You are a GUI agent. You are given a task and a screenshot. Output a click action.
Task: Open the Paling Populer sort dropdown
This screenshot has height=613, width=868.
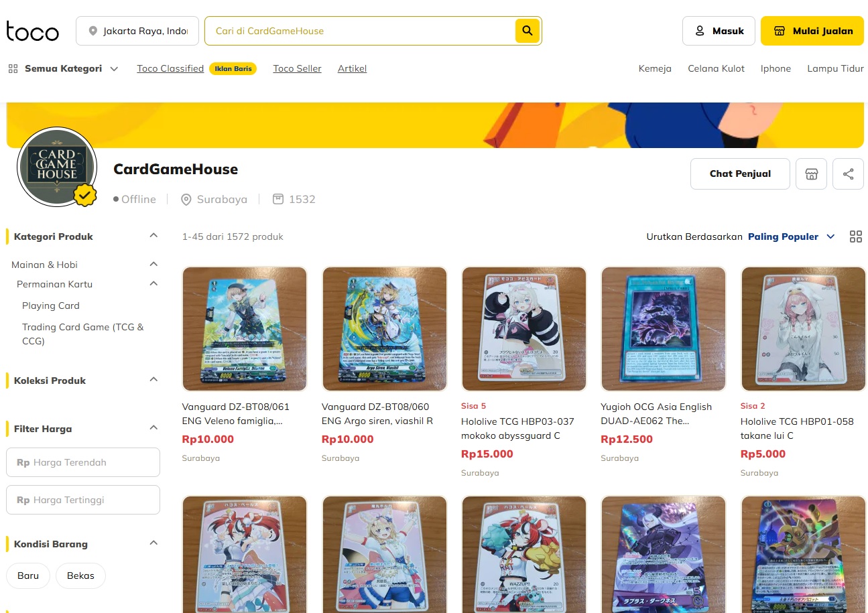(x=791, y=236)
